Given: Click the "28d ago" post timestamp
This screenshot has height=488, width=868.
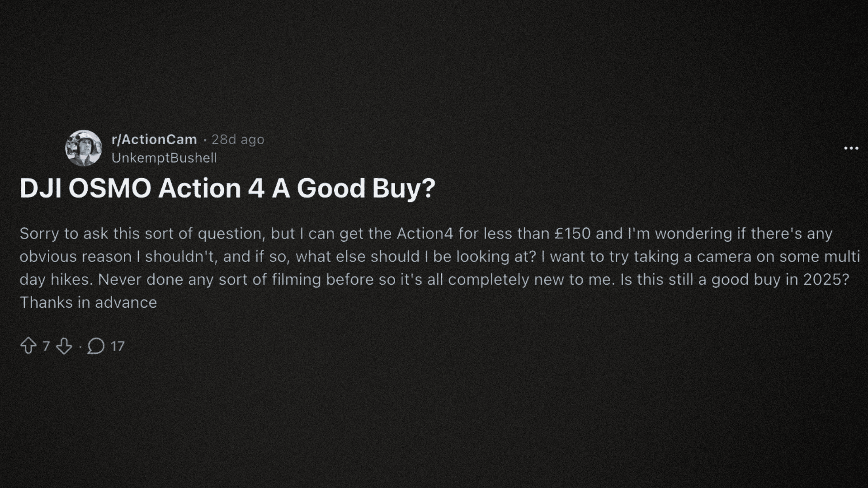Looking at the screenshot, I should (238, 140).
